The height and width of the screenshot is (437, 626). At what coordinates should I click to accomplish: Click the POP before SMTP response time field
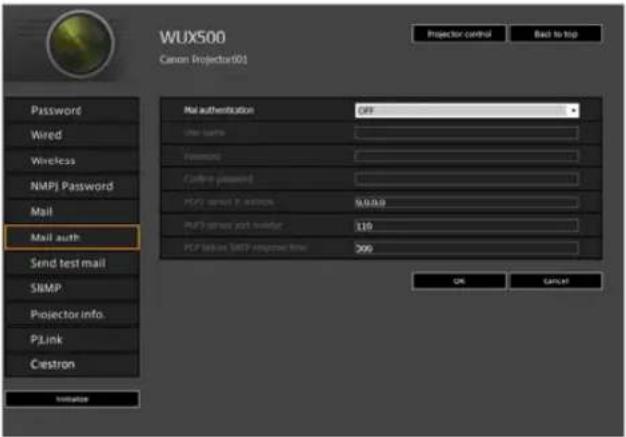(466, 249)
